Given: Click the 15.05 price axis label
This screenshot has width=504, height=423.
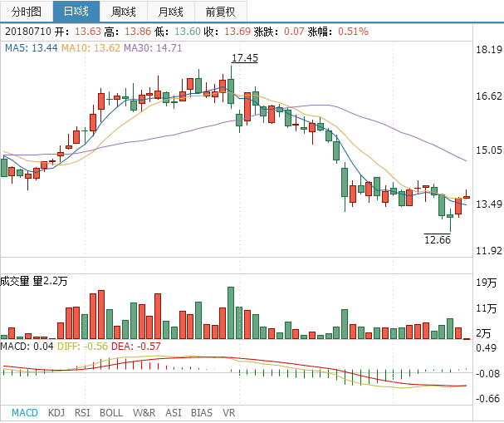Looking at the screenshot, I should [x=489, y=150].
